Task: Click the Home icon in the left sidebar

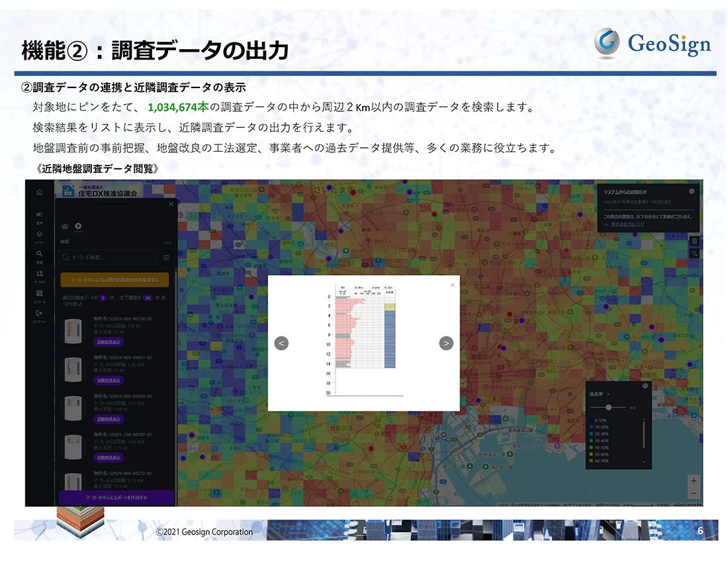Action: [x=40, y=193]
